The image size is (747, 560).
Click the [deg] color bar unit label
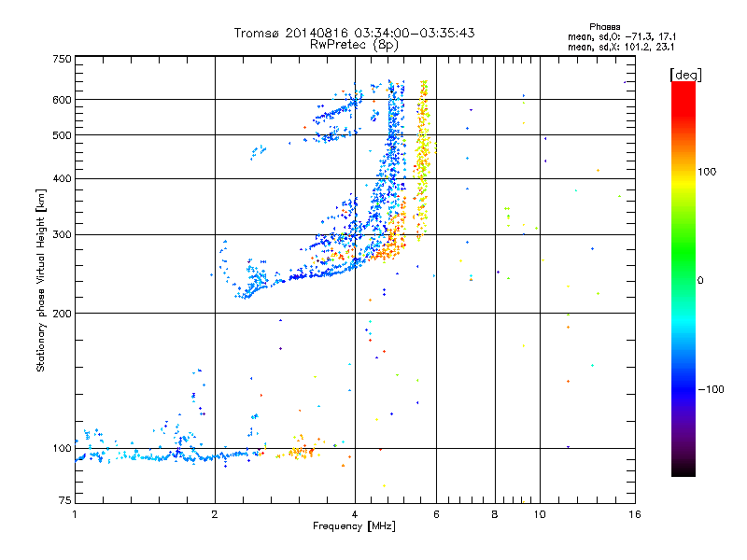[x=685, y=75]
